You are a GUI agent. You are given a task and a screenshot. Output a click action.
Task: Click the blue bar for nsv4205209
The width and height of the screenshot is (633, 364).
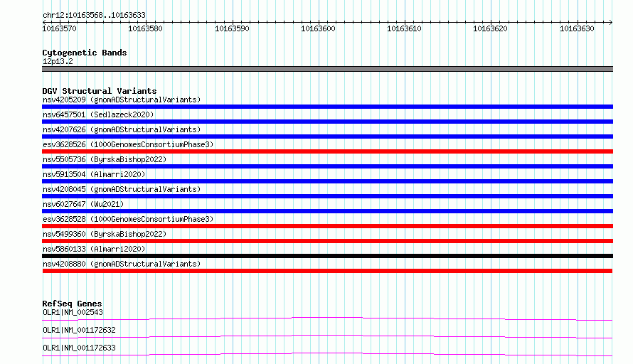point(327,107)
